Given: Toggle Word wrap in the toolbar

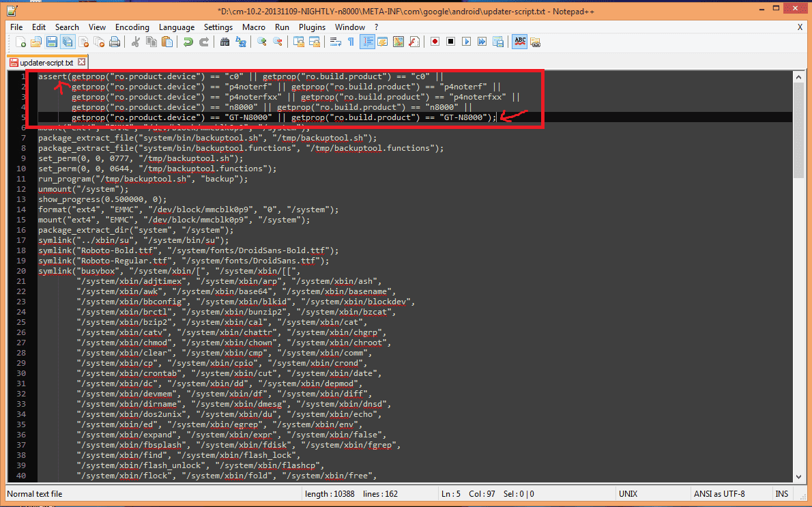Looking at the screenshot, I should coord(335,42).
